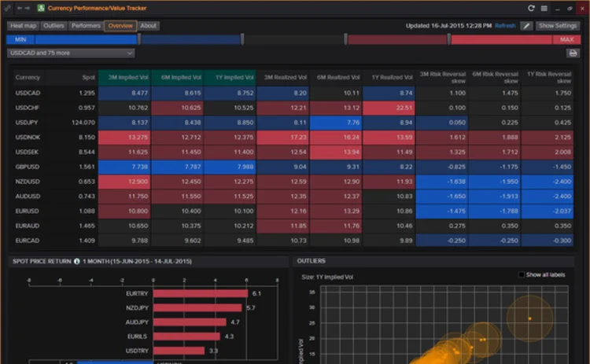Open the About tab
The width and height of the screenshot is (590, 364).
click(148, 26)
